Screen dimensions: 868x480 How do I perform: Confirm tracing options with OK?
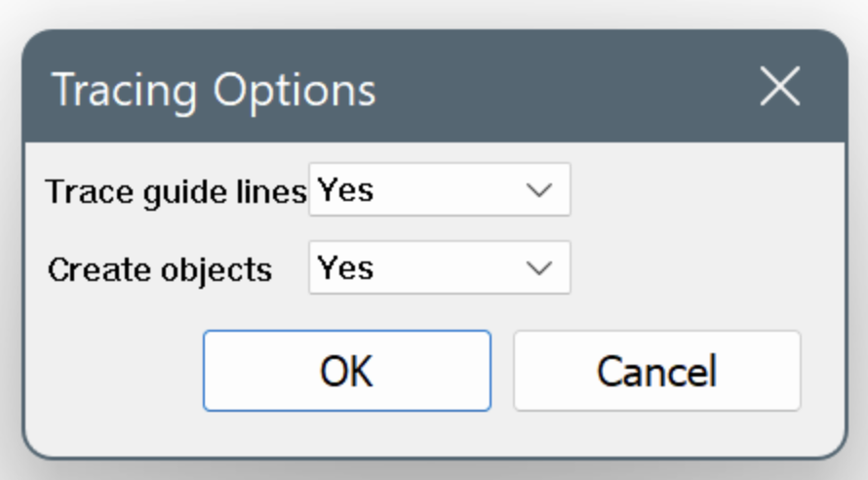[x=346, y=371]
